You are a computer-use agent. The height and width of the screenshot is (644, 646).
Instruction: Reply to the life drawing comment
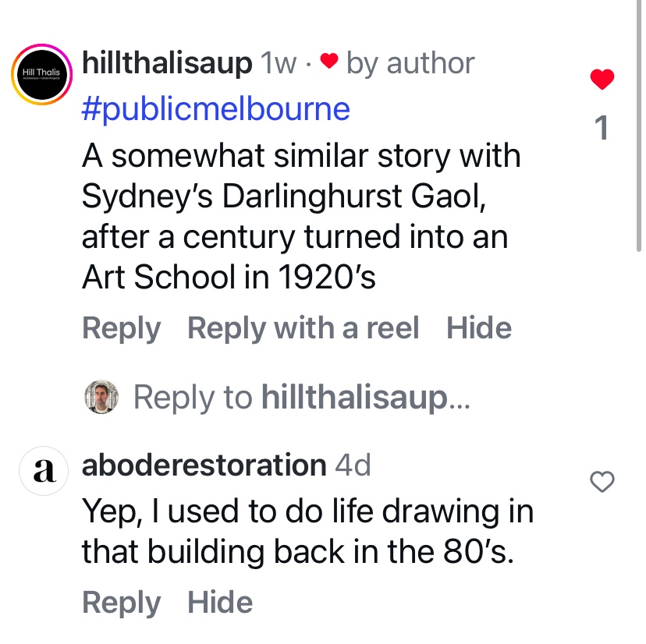(x=121, y=603)
